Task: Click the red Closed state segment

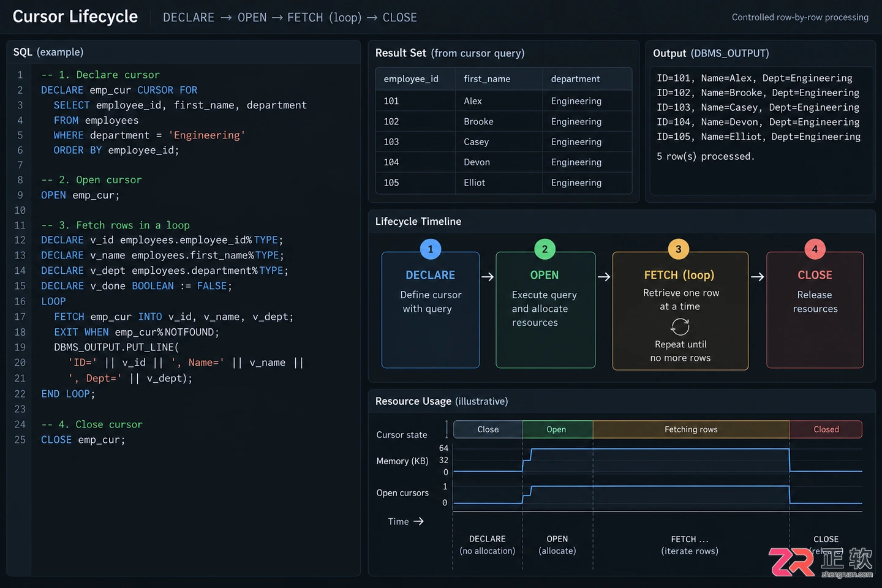Action: click(826, 429)
